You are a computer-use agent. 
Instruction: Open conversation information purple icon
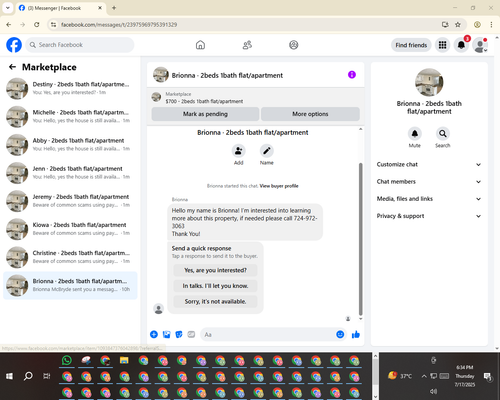[x=352, y=75]
